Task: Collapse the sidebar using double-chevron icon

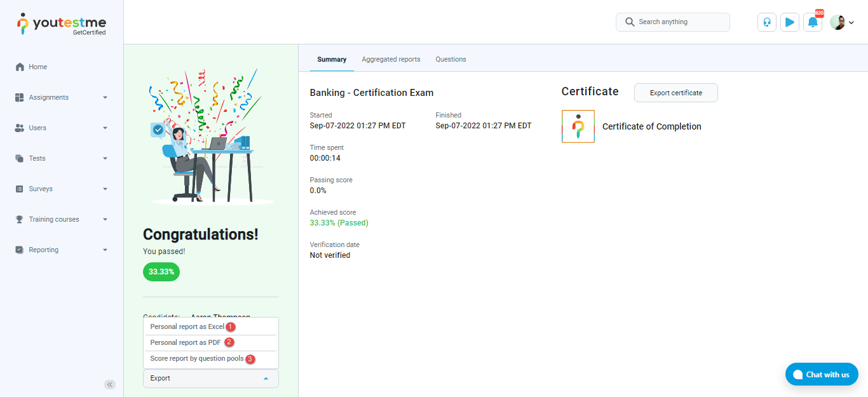Action: tap(110, 384)
